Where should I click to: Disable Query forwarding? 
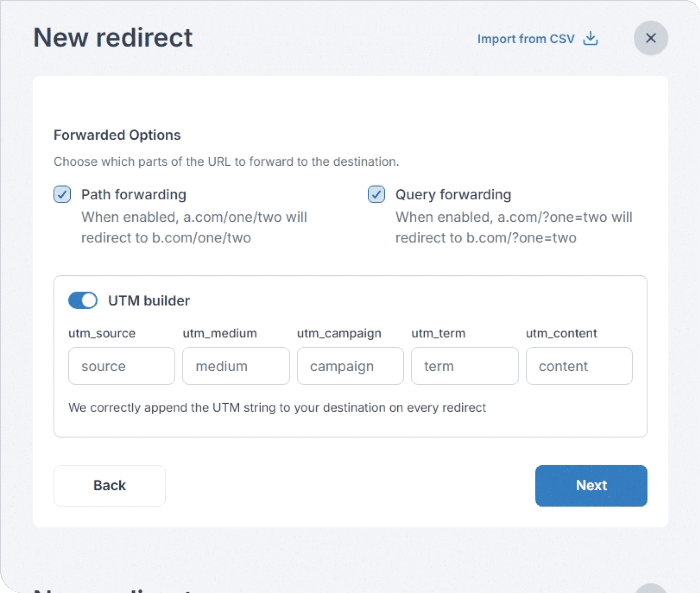click(x=376, y=194)
